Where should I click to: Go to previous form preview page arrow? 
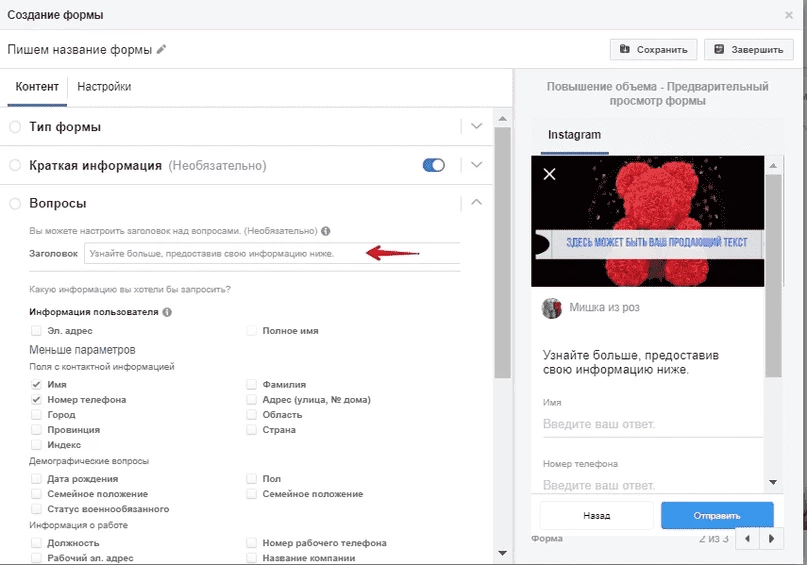(x=747, y=538)
